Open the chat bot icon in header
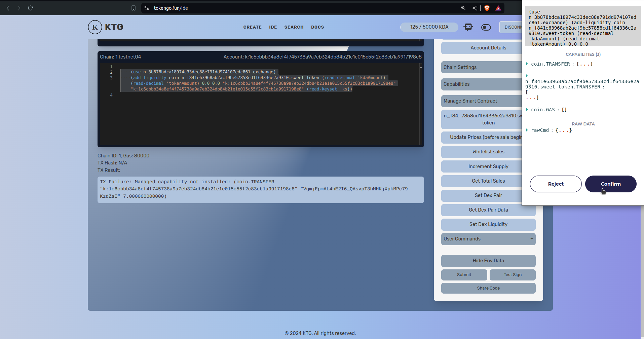Screen dimensions: 644x339 click(x=468, y=27)
